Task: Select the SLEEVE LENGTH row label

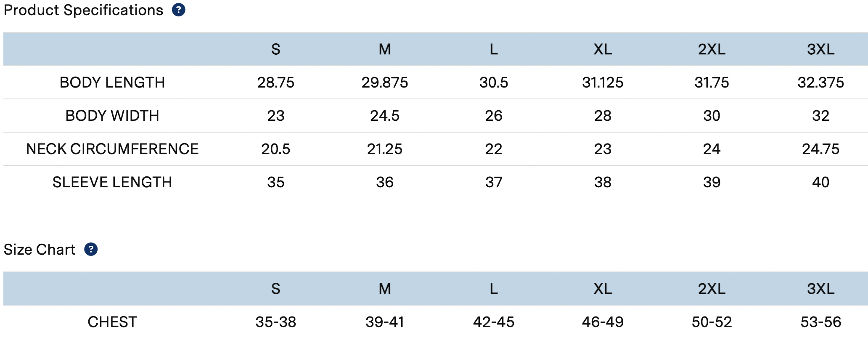Action: pyautogui.click(x=112, y=182)
